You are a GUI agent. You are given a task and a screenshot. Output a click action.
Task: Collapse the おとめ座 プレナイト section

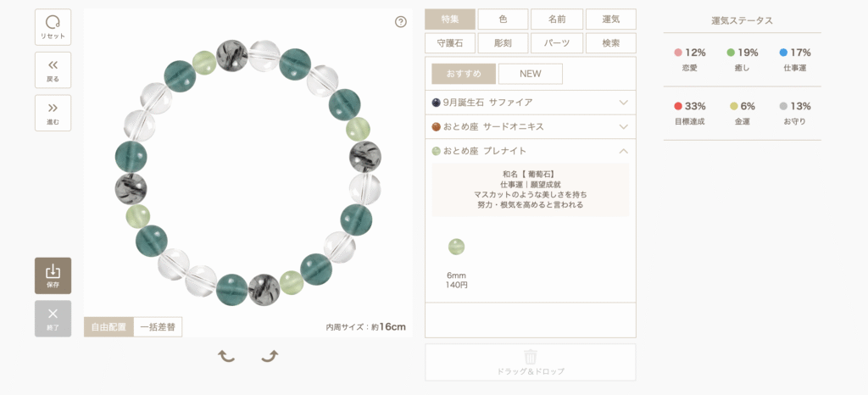(x=531, y=151)
